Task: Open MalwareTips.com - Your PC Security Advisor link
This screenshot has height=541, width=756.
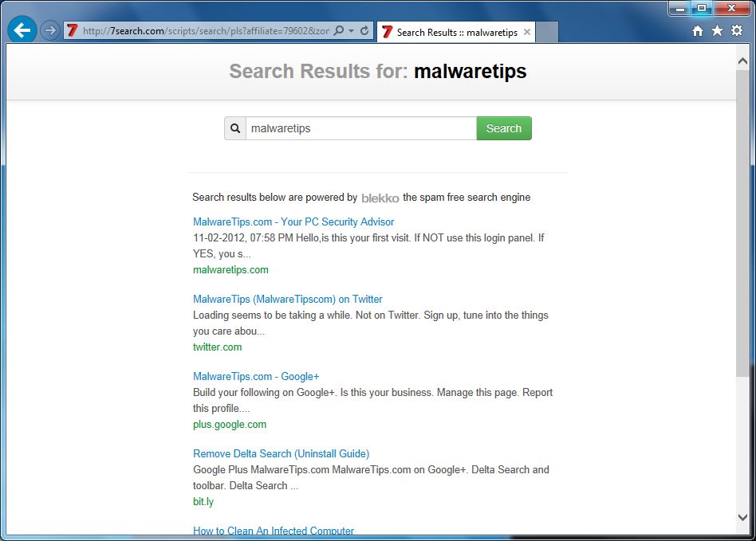Action: click(293, 221)
